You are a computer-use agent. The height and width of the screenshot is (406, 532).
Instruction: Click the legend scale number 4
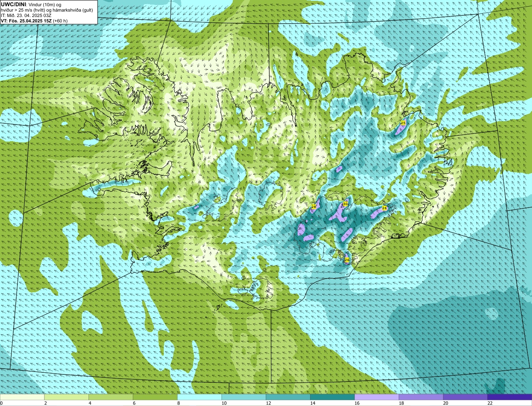point(90,403)
